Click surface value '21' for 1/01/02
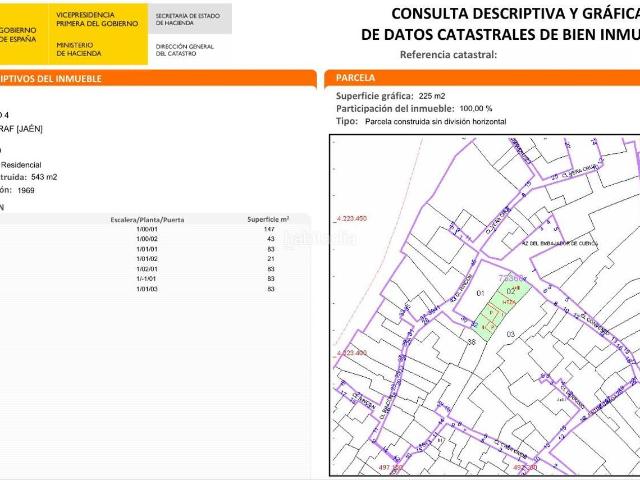 pyautogui.click(x=271, y=259)
